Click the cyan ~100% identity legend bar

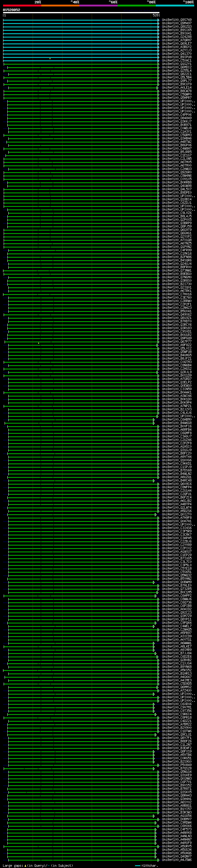coord(175,6)
